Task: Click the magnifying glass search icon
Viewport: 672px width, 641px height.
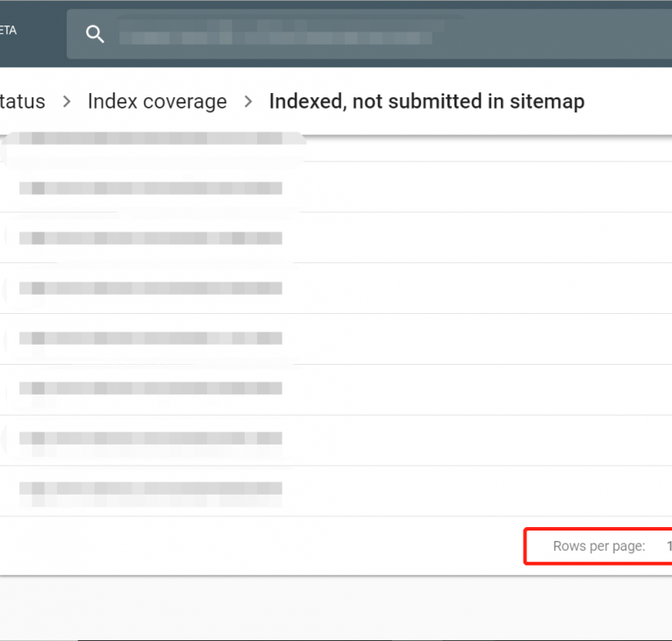Action: click(95, 34)
